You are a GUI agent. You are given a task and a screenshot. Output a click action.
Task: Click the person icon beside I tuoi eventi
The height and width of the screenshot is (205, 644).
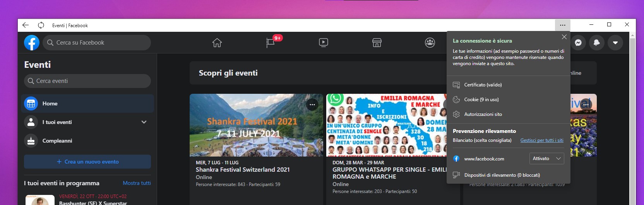click(x=31, y=122)
